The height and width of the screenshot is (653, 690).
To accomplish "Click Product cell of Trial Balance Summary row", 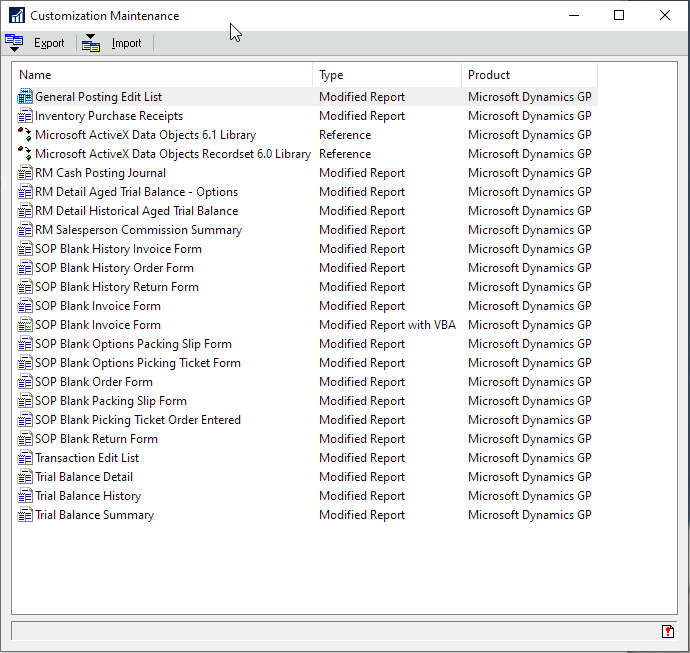I will pos(530,515).
